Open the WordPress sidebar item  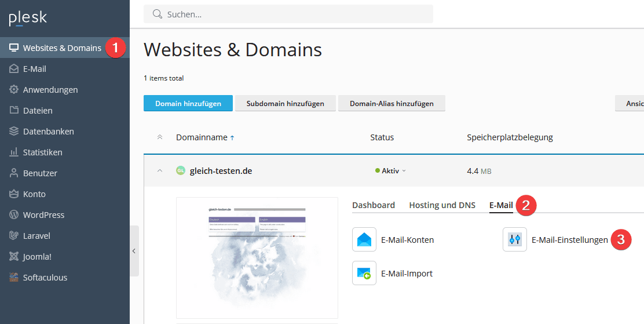click(x=43, y=215)
